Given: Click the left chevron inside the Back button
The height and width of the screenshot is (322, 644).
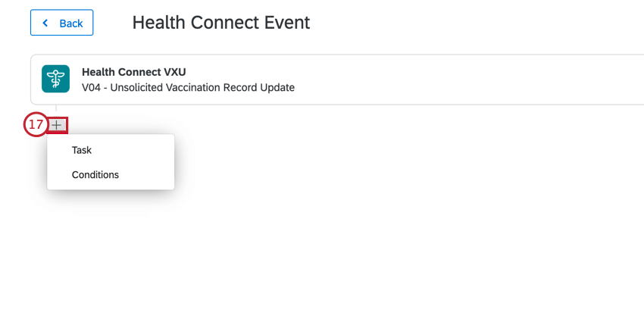Looking at the screenshot, I should pyautogui.click(x=45, y=23).
